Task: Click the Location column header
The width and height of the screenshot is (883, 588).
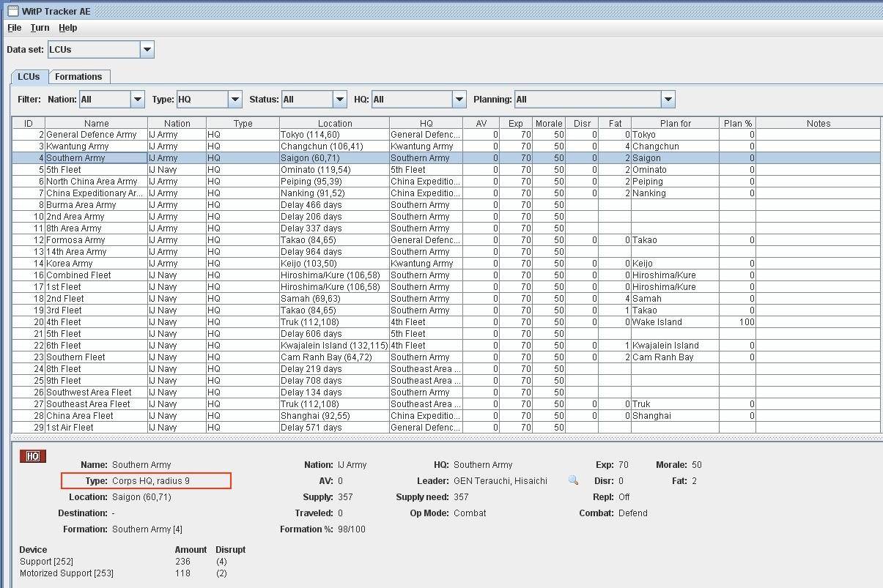Action: click(334, 123)
